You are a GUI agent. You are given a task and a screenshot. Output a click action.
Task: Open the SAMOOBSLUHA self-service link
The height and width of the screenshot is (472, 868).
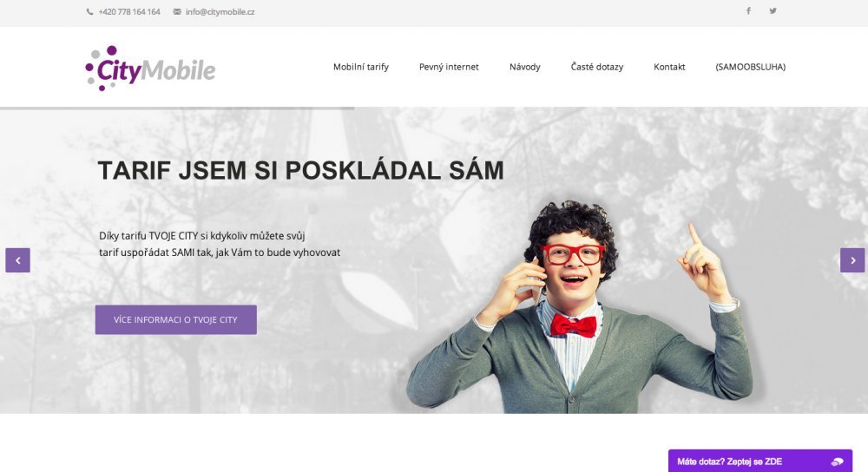tap(751, 67)
